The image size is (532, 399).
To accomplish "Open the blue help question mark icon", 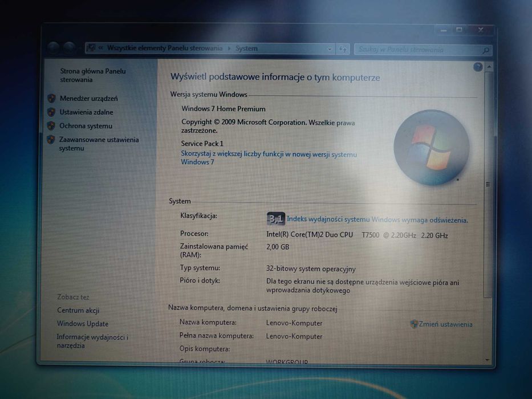I will coord(478,67).
